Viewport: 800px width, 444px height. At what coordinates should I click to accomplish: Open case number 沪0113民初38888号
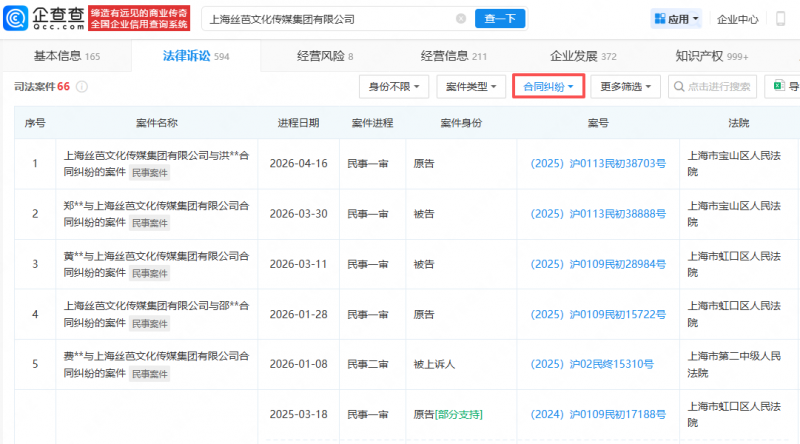(598, 214)
